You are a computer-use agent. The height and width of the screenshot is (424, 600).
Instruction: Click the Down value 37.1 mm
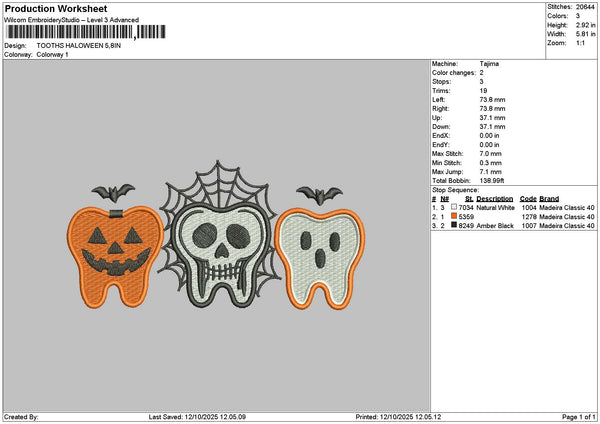pyautogui.click(x=492, y=127)
